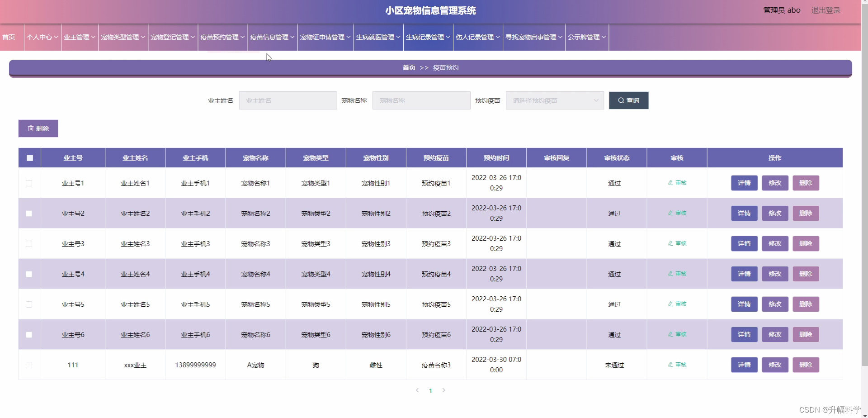Screen dimensions: 868x418
Task: Click the 审核 pencil icon for 业主号3
Action: pos(670,243)
